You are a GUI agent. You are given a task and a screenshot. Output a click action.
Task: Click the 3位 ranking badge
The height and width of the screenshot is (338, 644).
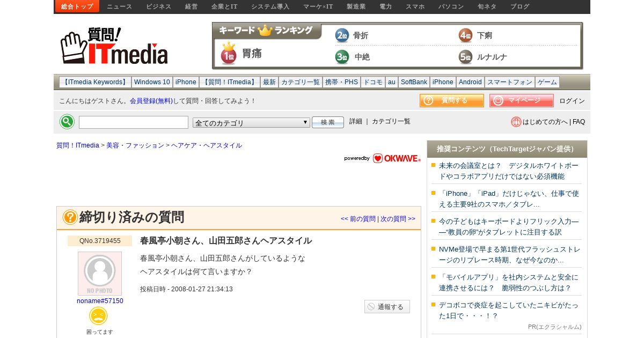(342, 57)
